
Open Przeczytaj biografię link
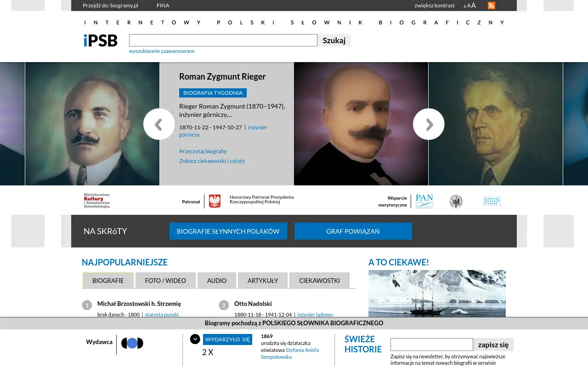[x=203, y=151]
